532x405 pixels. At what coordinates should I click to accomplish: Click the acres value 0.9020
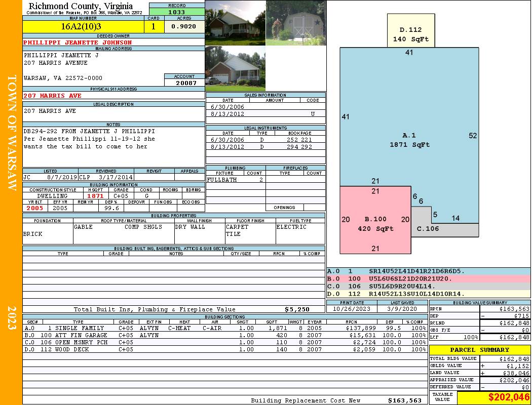coord(183,26)
